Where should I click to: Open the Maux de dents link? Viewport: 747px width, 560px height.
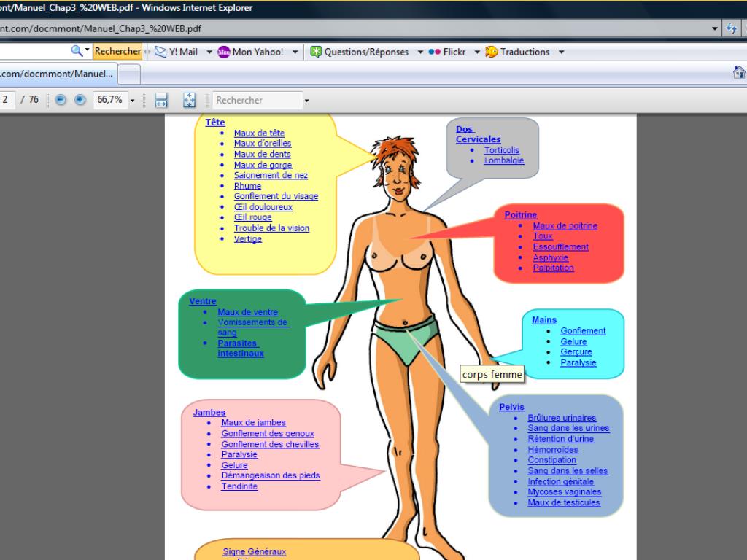coord(262,155)
